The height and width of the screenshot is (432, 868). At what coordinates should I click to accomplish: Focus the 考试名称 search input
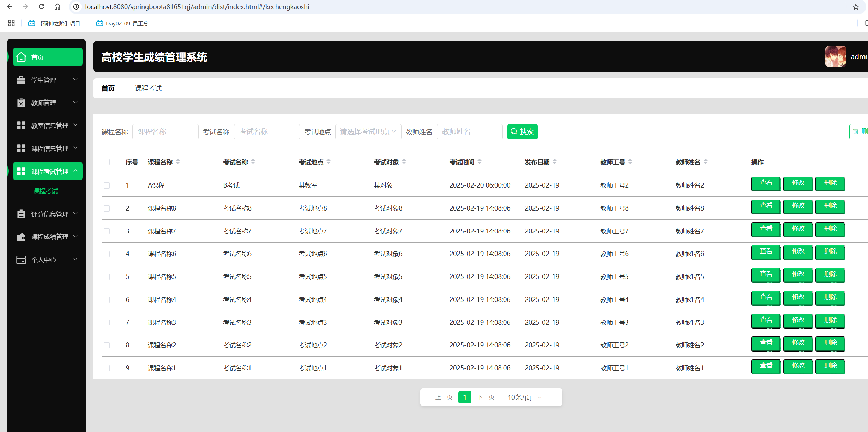pyautogui.click(x=267, y=132)
